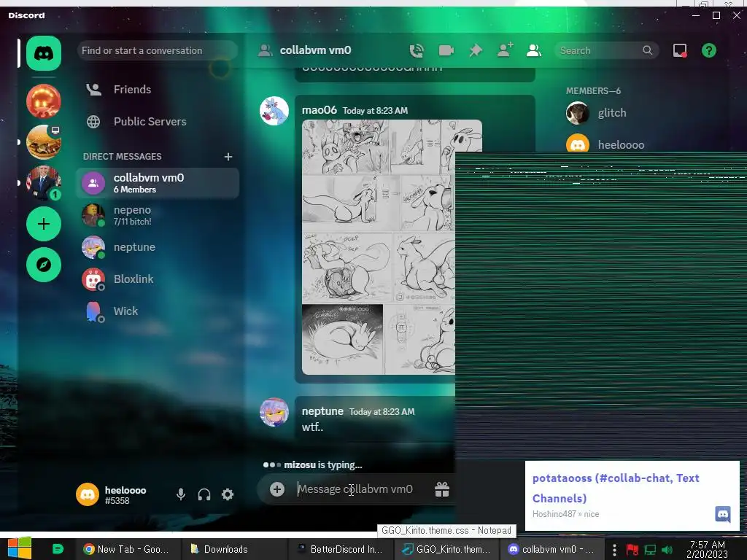Click the neptune username in chat

click(322, 411)
